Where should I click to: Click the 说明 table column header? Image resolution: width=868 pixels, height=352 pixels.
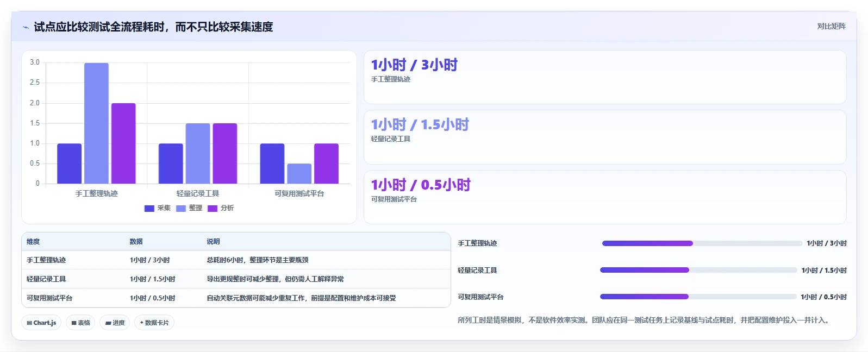(x=213, y=242)
